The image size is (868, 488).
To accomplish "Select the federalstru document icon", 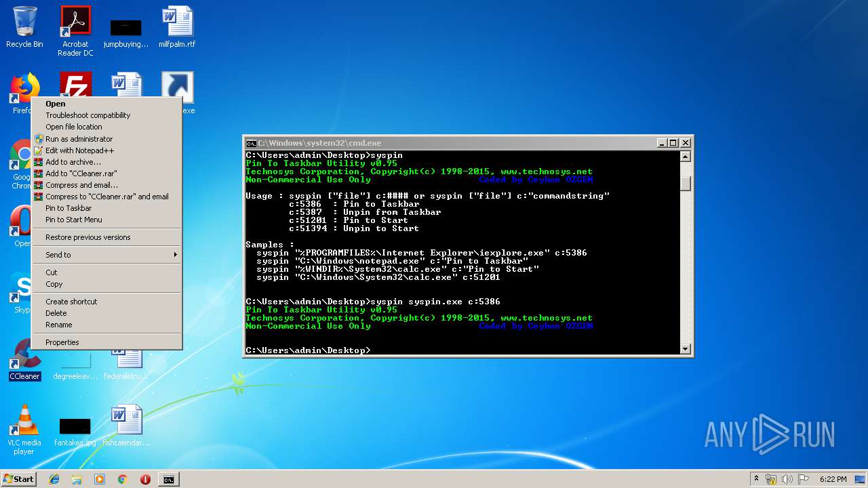I will [126, 366].
